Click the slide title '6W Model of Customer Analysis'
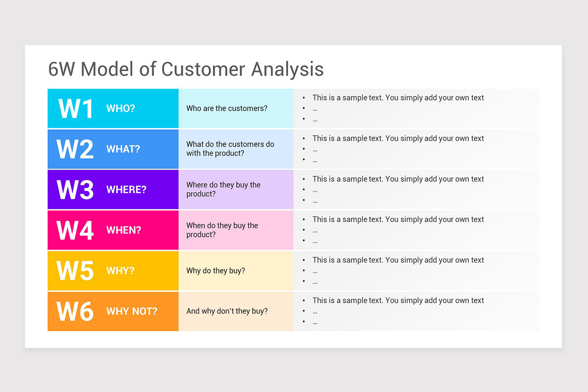588x392 pixels. [186, 69]
